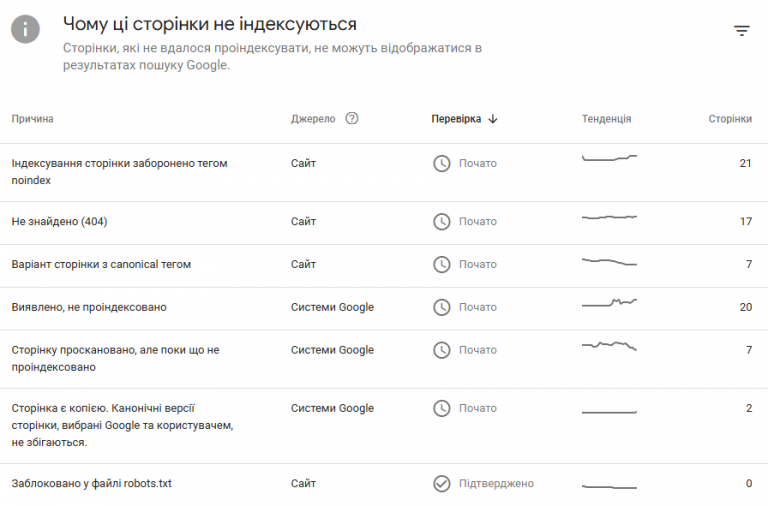Click the Тенденція column header
This screenshot has height=506, width=768.
606,119
